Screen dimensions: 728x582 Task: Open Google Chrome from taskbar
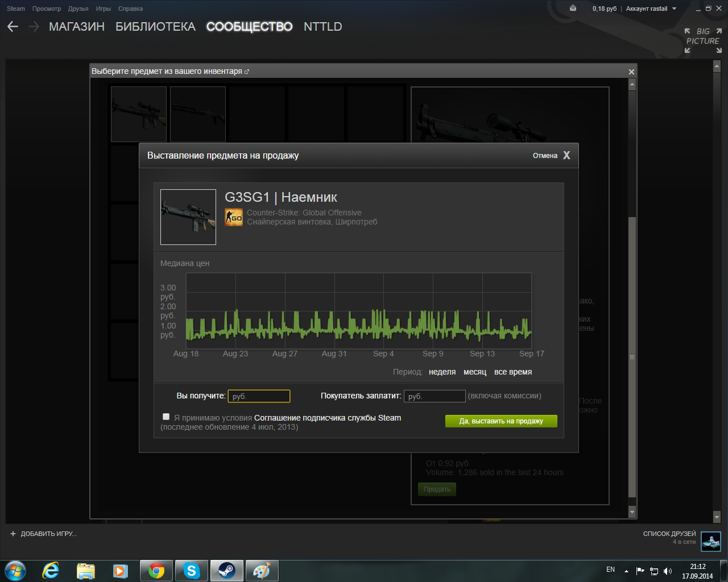tap(156, 571)
